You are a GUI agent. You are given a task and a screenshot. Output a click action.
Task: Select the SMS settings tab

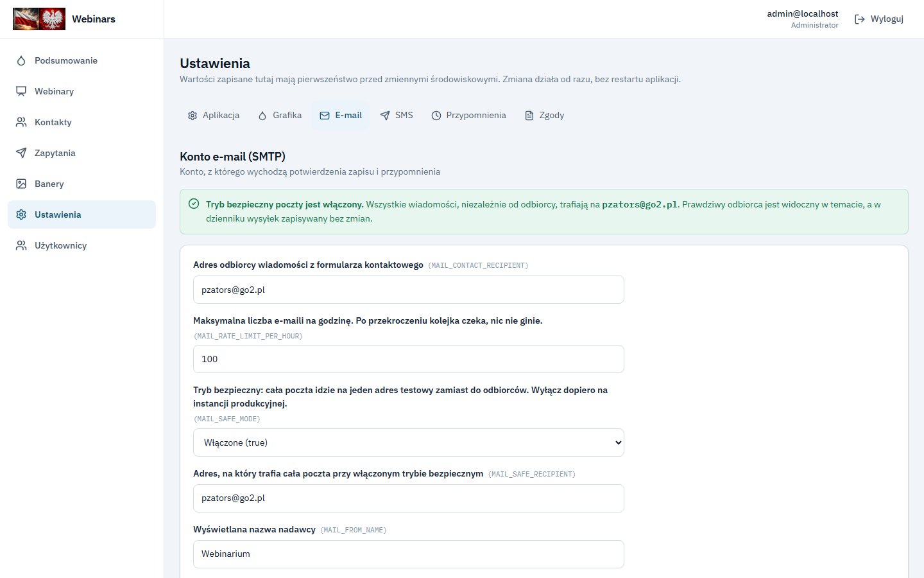pyautogui.click(x=397, y=116)
